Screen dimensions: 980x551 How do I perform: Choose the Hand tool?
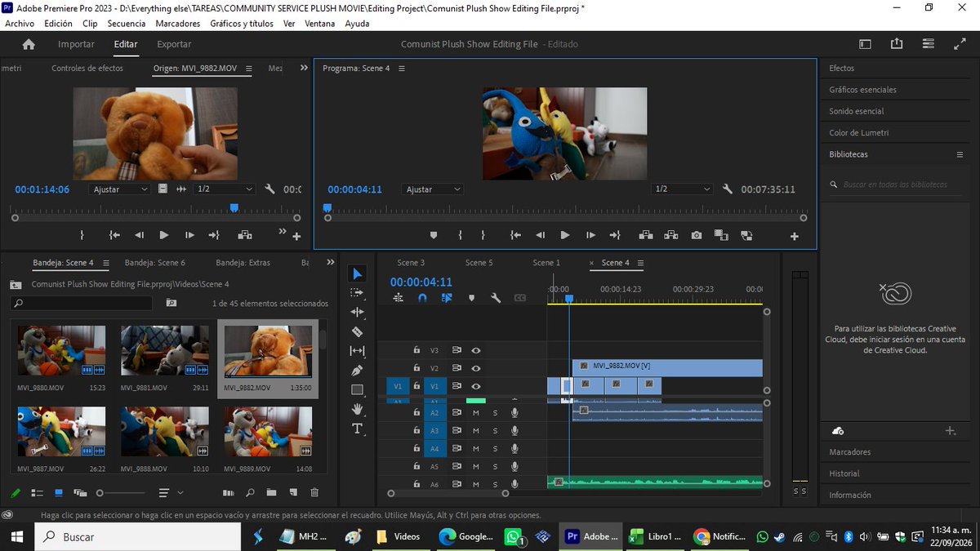[x=357, y=409]
